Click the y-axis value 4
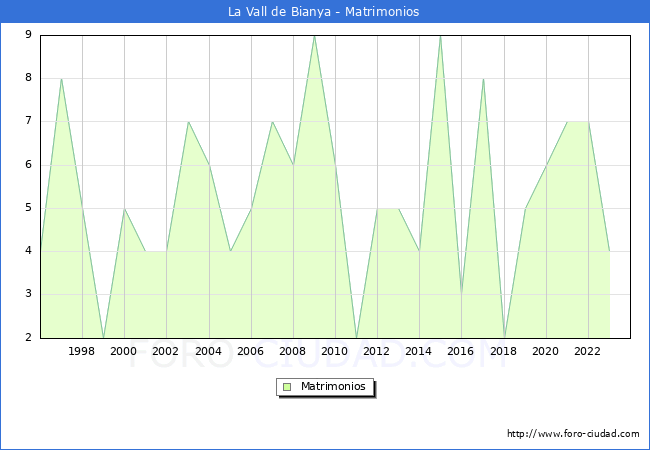This screenshot has width=650, height=450. pyautogui.click(x=28, y=251)
